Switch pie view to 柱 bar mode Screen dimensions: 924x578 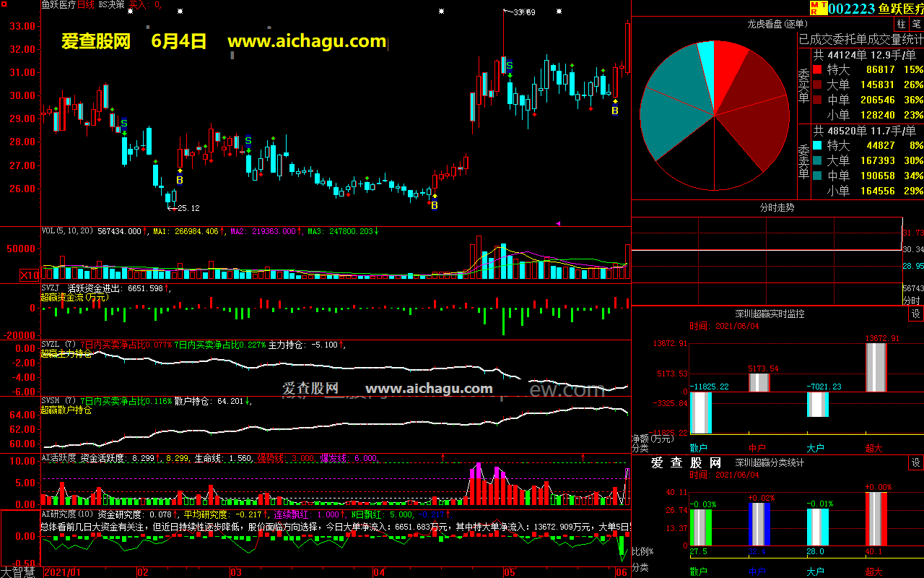[x=901, y=25]
